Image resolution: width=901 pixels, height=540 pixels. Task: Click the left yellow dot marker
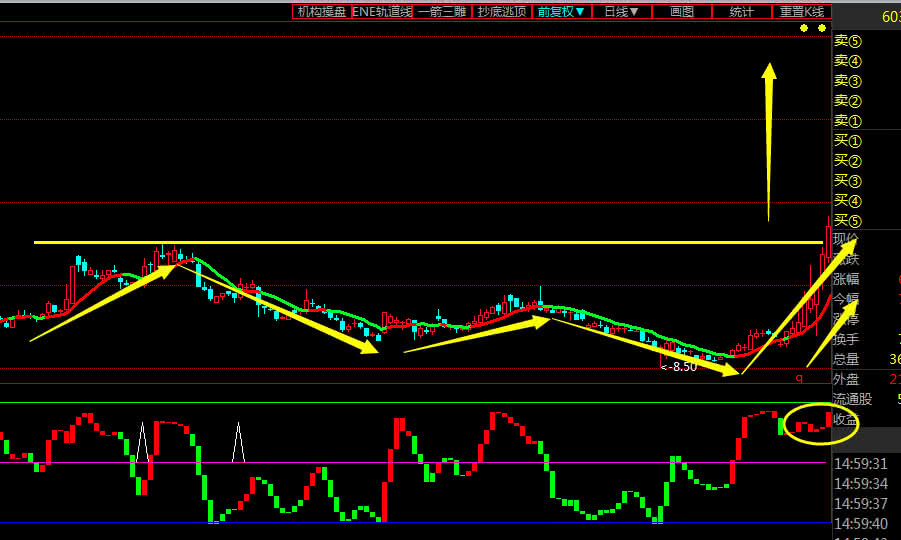804,28
